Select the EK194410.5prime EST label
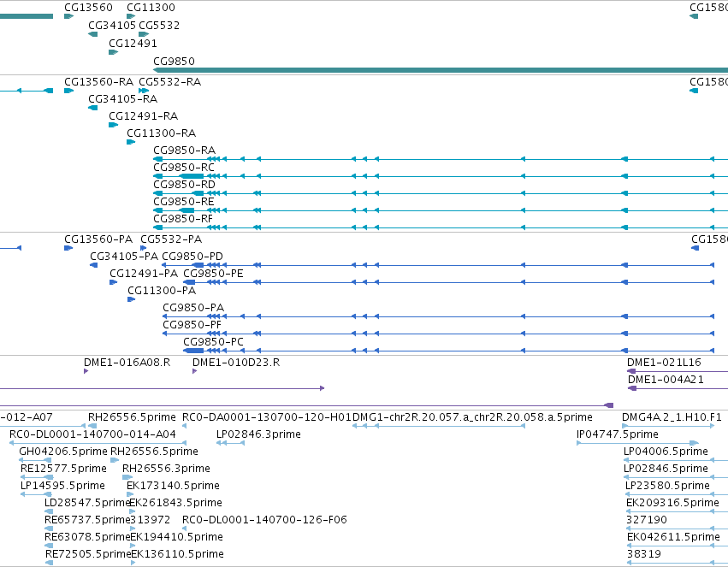This screenshot has width=728, height=567. pos(177,537)
